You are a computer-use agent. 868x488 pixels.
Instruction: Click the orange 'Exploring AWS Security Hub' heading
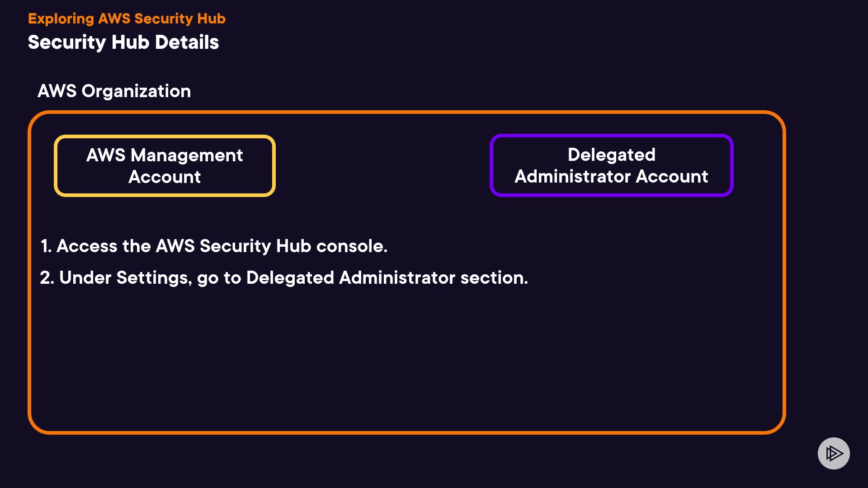point(127,19)
